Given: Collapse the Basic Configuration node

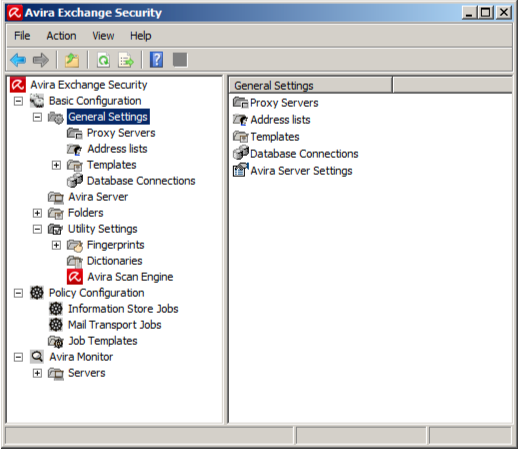Looking at the screenshot, I should tap(18, 101).
